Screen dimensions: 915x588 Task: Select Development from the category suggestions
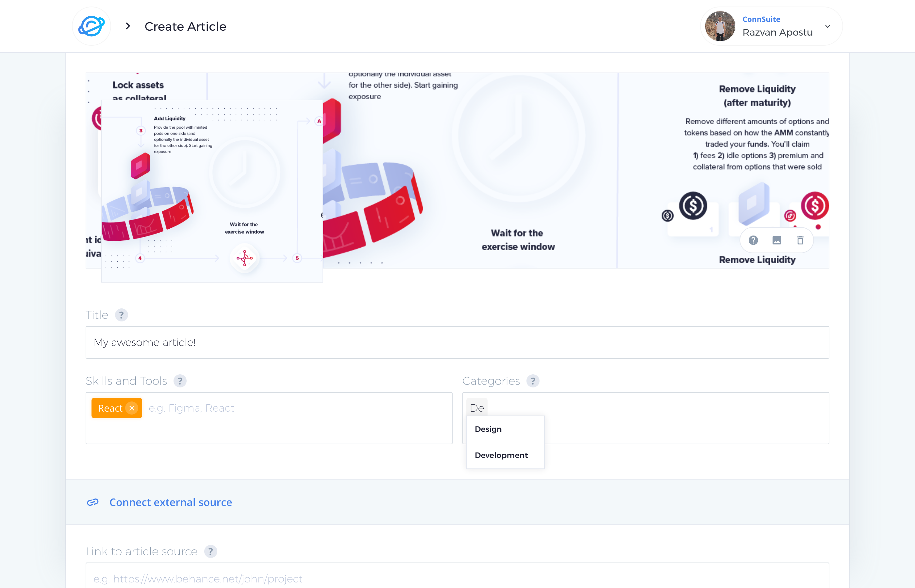pos(501,455)
